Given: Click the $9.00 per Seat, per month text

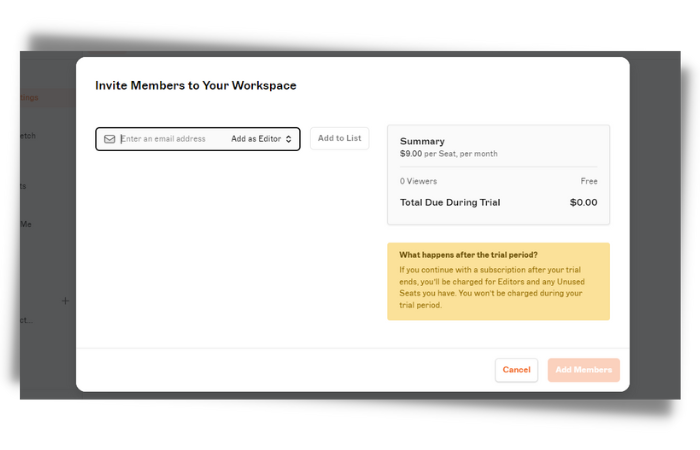Looking at the screenshot, I should click(449, 154).
